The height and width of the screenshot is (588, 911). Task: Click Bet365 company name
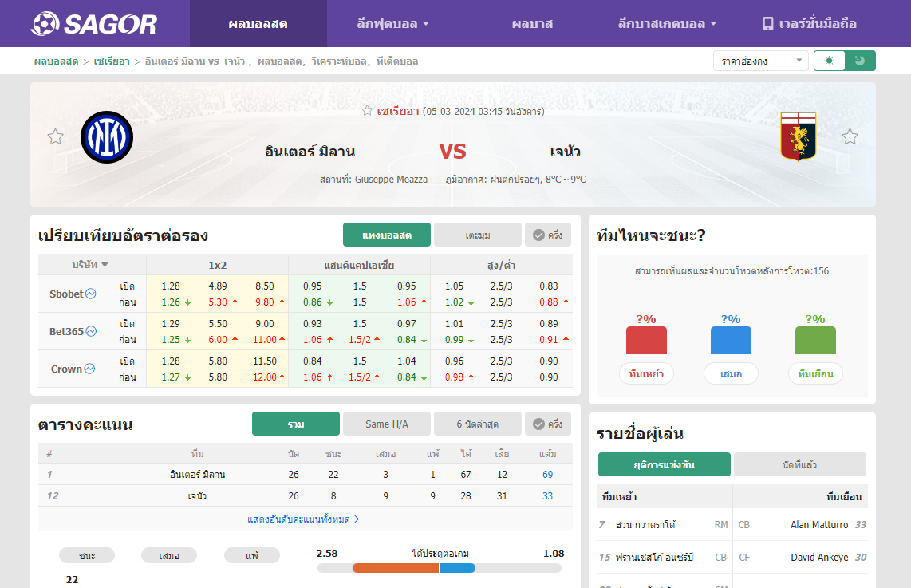tap(66, 331)
